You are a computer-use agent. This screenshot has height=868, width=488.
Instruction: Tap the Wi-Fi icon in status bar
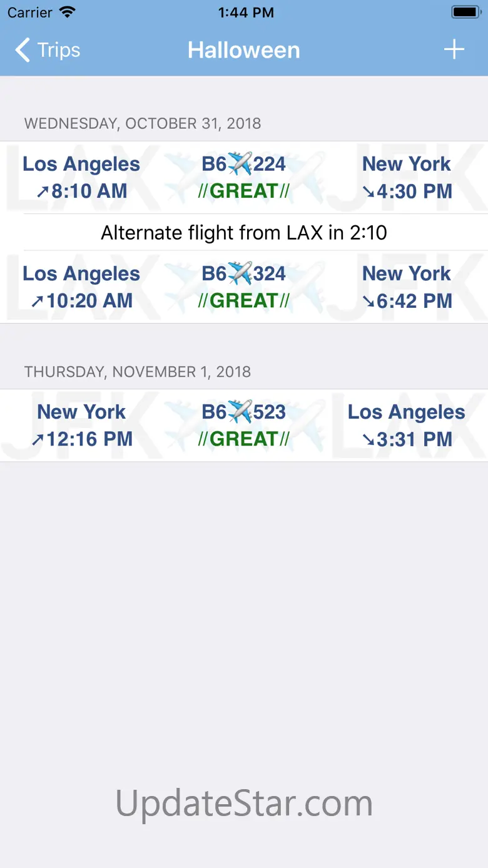tap(67, 12)
